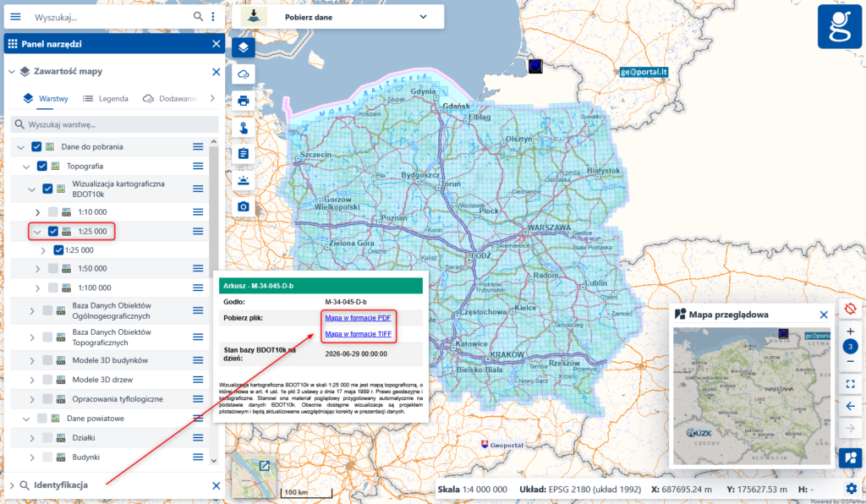
Task: Open settings gear in the status bar
Action: pos(851,489)
